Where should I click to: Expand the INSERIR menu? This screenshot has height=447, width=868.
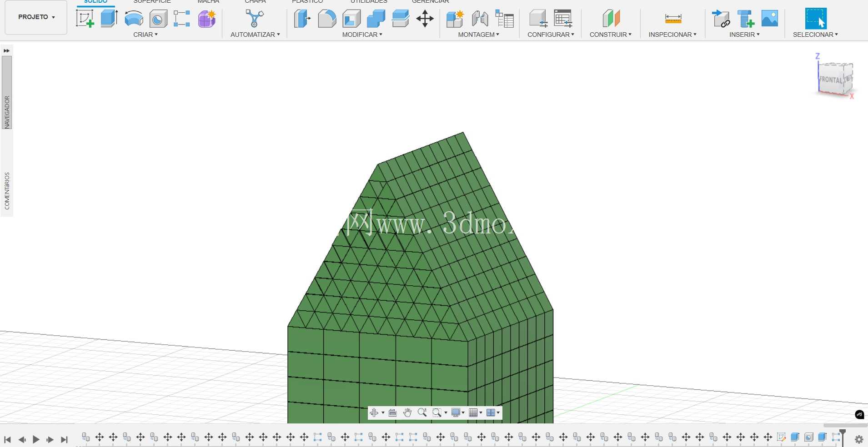click(745, 35)
